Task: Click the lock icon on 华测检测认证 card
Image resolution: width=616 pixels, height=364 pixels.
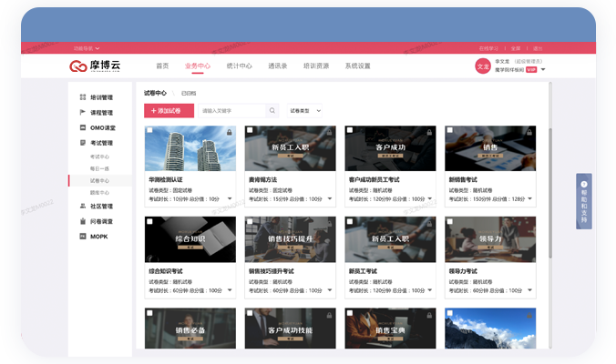Action: [x=229, y=132]
